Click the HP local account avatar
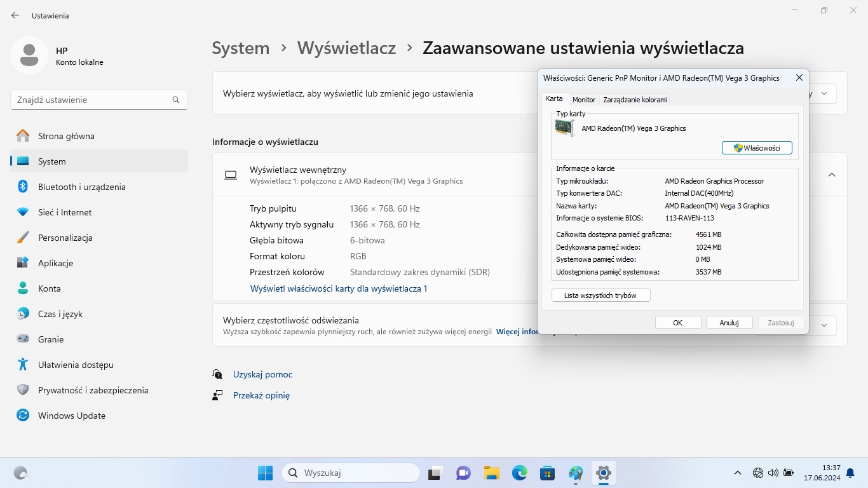Screen dimensions: 868x488 (29, 55)
